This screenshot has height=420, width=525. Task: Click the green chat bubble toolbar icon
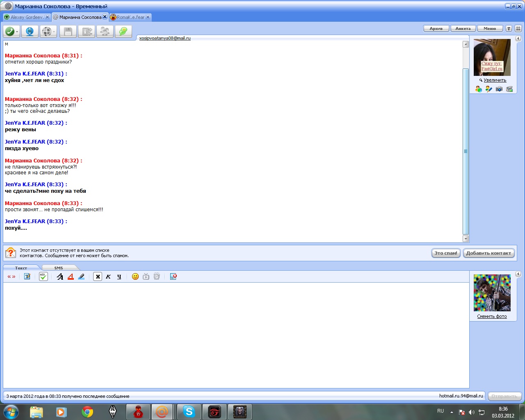[x=123, y=32]
